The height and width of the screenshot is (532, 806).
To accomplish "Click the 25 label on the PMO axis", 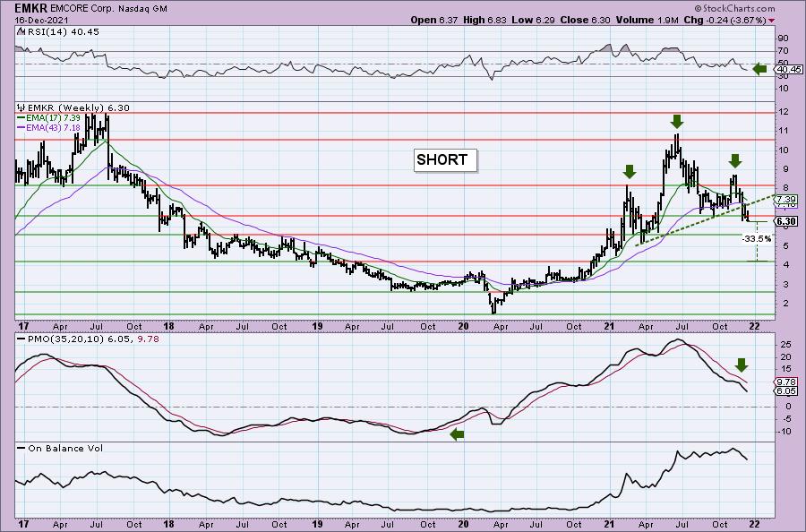I will (x=785, y=345).
